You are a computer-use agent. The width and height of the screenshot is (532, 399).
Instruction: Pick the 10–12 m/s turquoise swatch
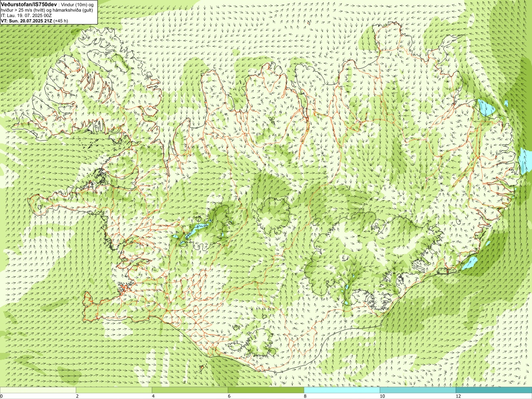[418, 390]
